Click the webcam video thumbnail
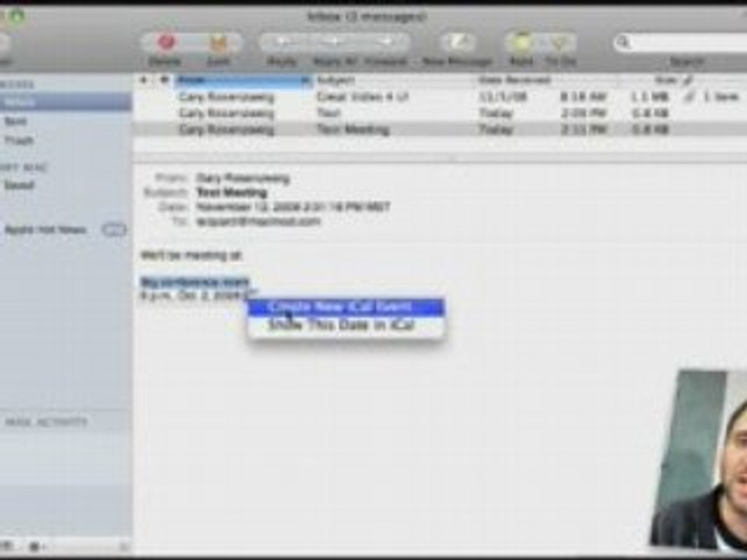 click(x=699, y=460)
